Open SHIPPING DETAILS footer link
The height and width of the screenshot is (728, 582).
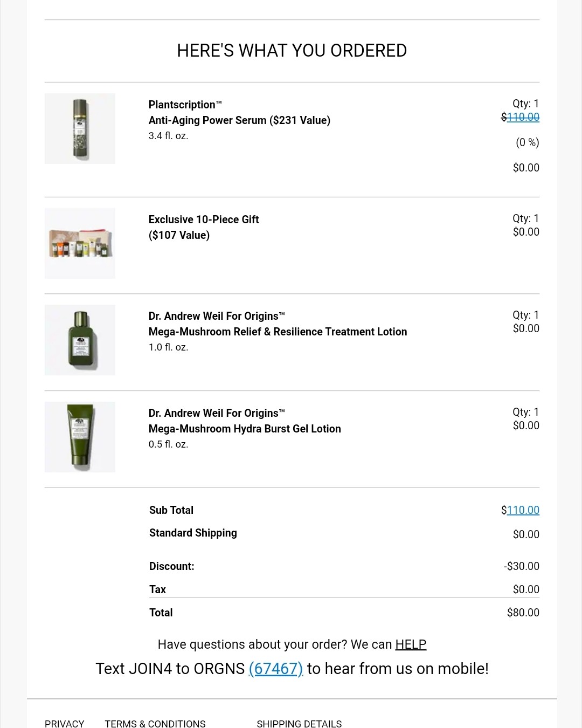299,723
